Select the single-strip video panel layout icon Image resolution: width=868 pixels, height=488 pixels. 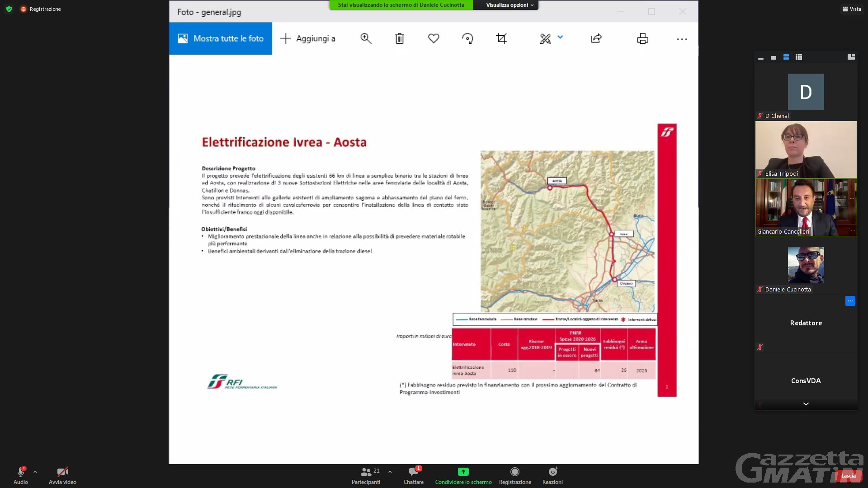tap(774, 58)
